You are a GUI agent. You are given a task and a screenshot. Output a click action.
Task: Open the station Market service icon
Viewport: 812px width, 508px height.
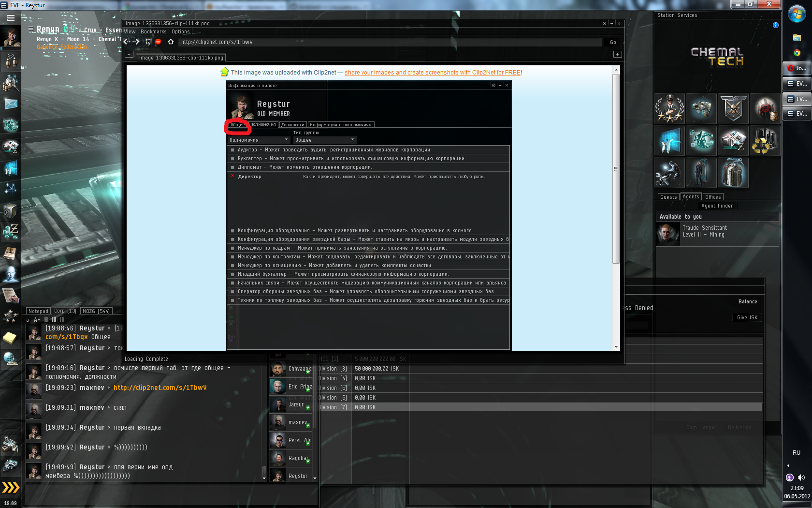733,140
